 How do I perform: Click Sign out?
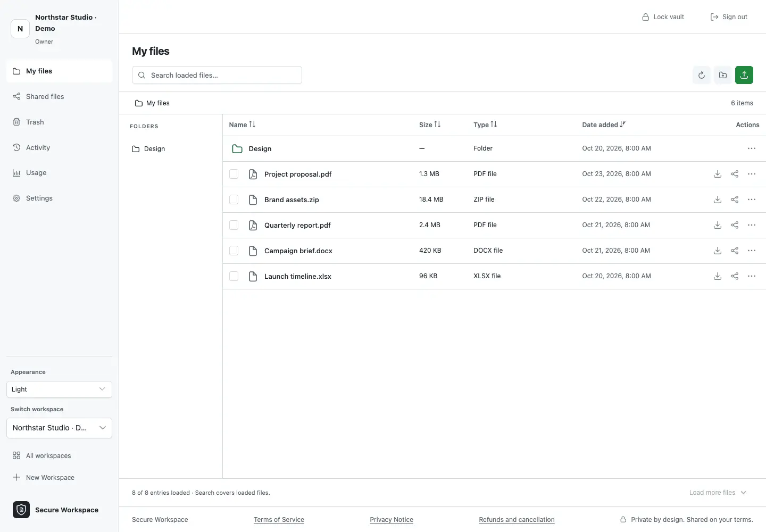click(x=729, y=17)
